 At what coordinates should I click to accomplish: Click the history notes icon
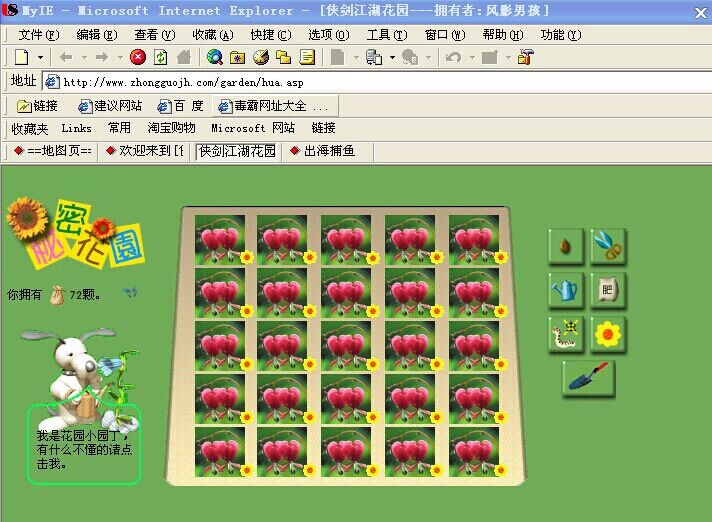point(307,57)
